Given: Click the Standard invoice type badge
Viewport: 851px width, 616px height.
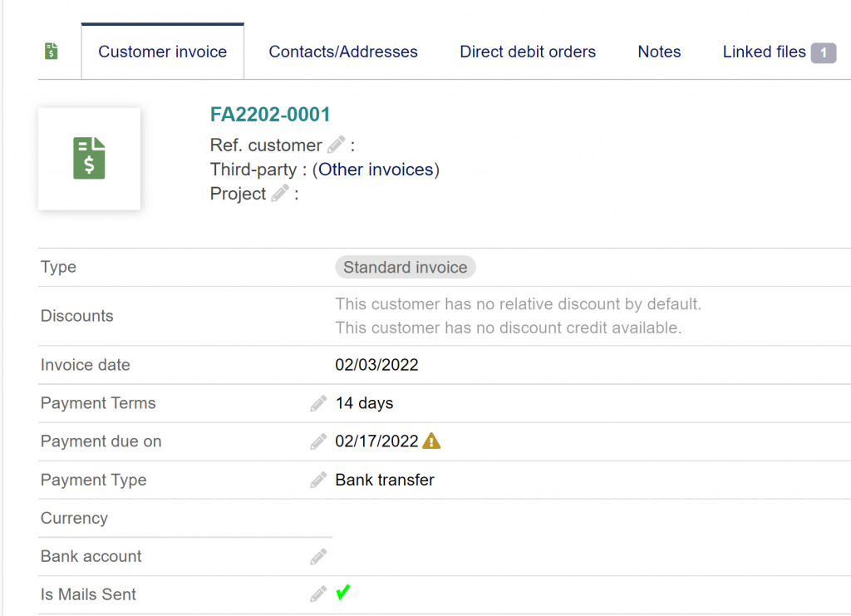Looking at the screenshot, I should click(x=405, y=268).
